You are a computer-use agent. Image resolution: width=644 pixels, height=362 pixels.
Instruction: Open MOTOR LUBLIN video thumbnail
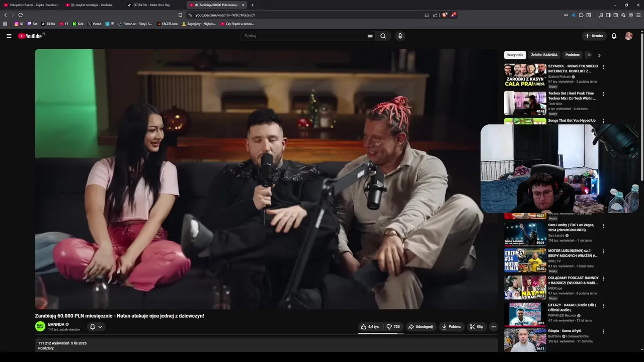[525, 260]
